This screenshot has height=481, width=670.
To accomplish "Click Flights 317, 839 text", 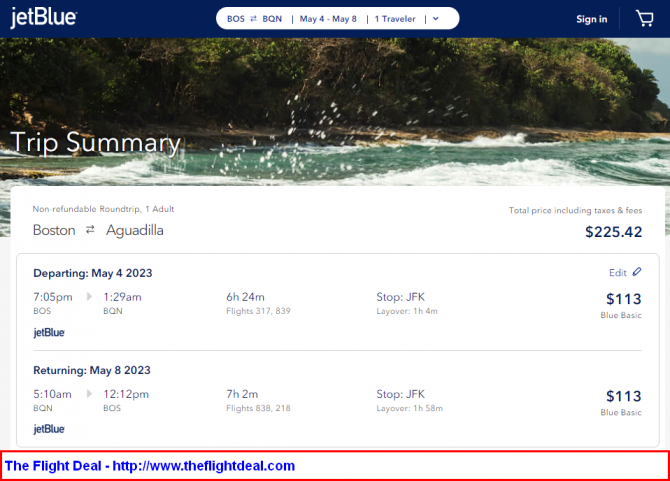I will click(x=258, y=311).
